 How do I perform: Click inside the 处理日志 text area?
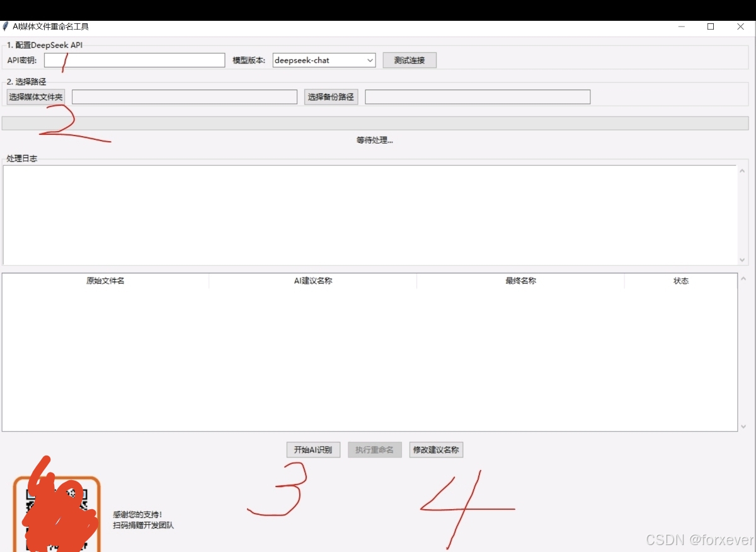point(370,215)
